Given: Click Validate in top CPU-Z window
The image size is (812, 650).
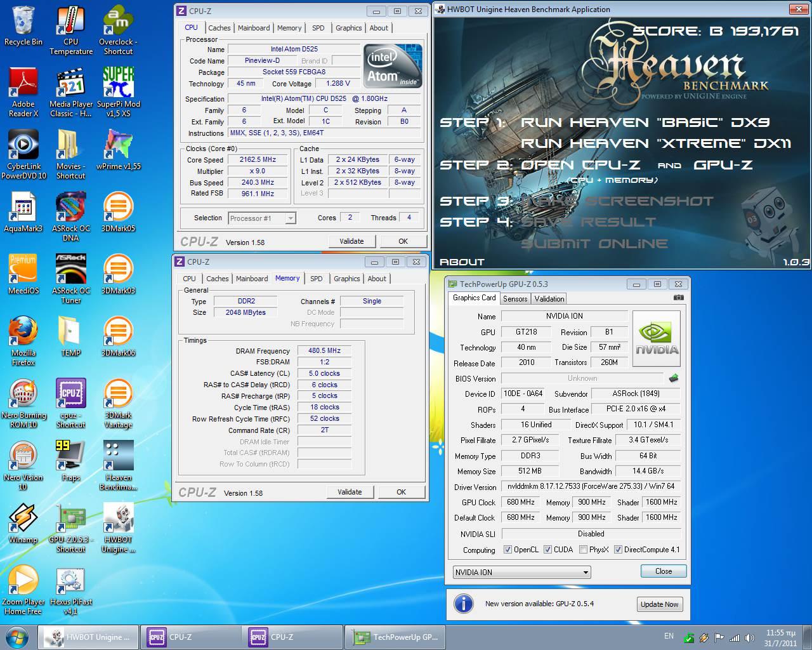Looking at the screenshot, I should (351, 241).
